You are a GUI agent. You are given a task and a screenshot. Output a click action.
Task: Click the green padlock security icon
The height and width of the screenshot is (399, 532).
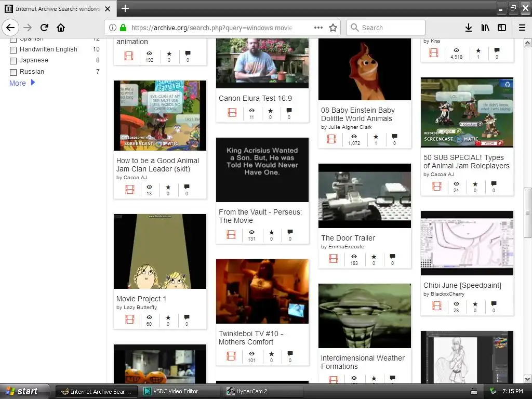[x=123, y=28]
